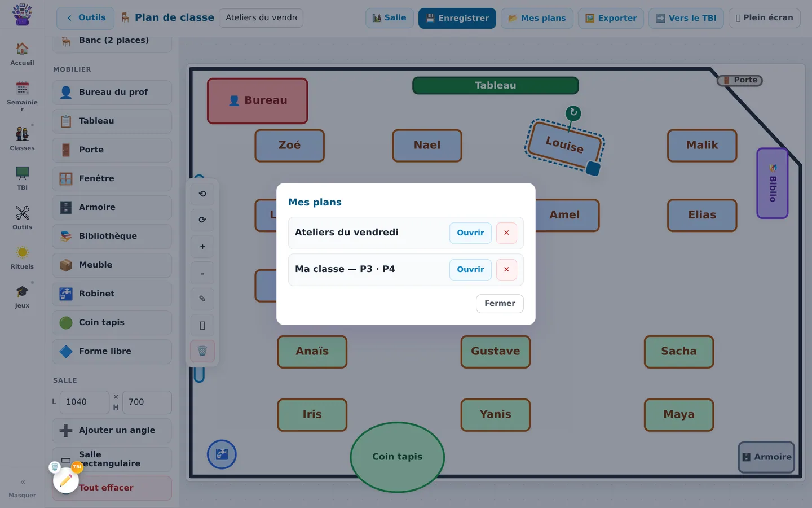Delete the Ma classe — P3 · P4 plan
Screen dimensions: 812x508
point(506,270)
